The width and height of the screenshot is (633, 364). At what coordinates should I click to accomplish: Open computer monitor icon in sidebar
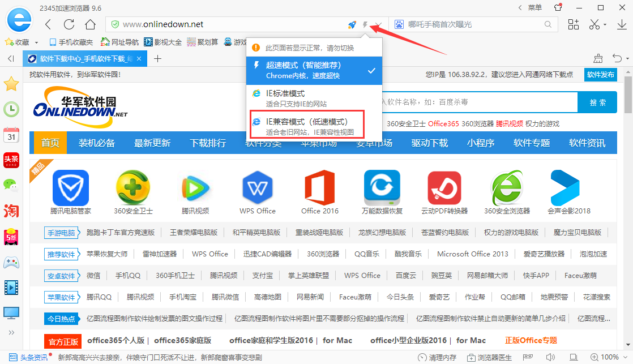(x=11, y=313)
